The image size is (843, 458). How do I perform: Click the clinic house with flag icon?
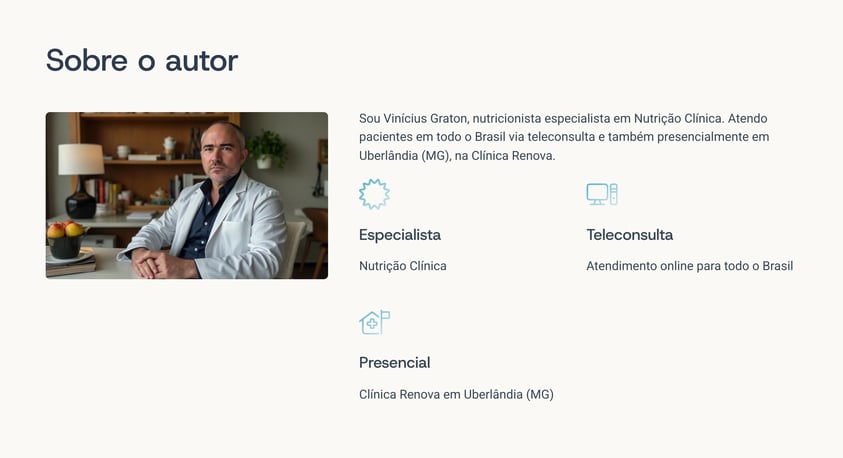[x=374, y=322]
